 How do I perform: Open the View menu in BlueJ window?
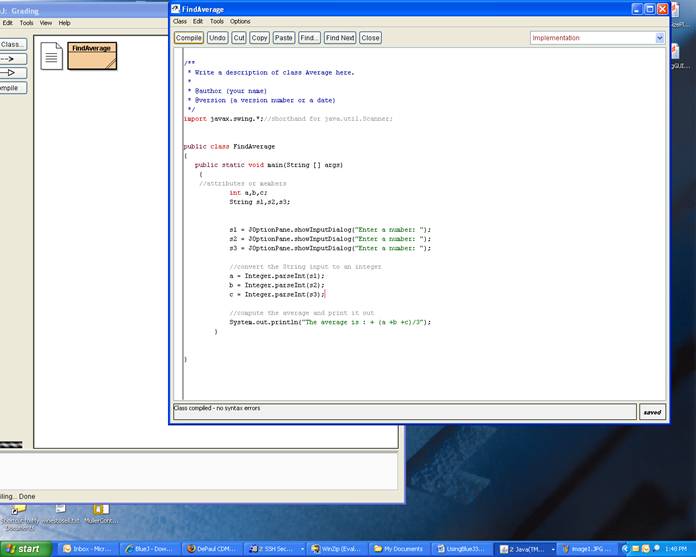pos(46,23)
